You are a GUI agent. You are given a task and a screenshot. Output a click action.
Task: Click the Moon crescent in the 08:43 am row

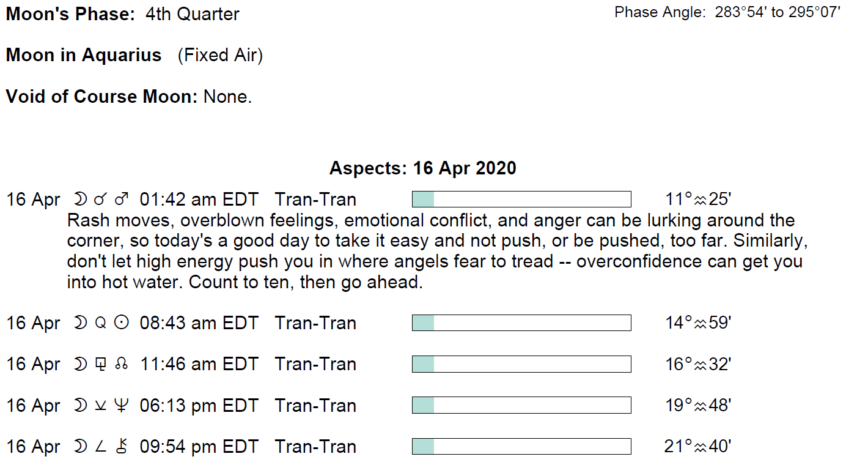pos(80,323)
